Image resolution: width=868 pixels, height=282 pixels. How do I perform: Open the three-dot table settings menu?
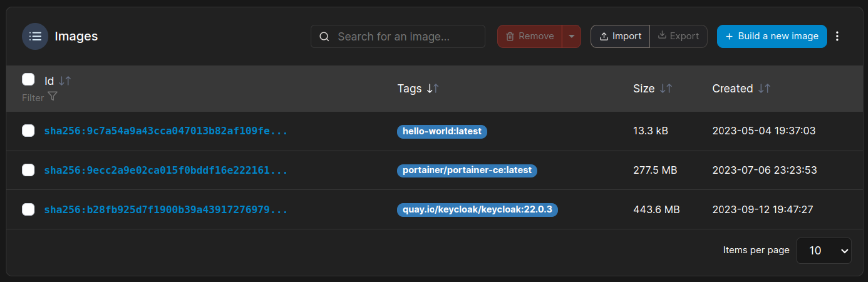click(x=837, y=36)
